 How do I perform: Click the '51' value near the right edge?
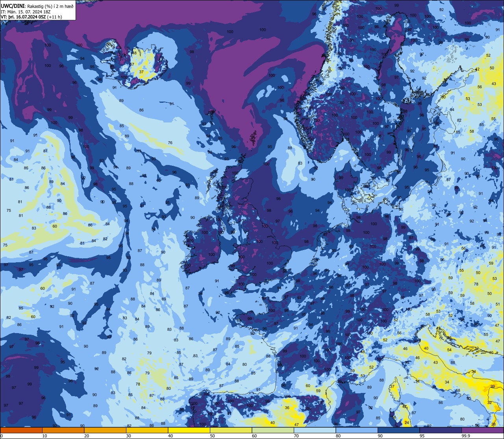coord(498,304)
